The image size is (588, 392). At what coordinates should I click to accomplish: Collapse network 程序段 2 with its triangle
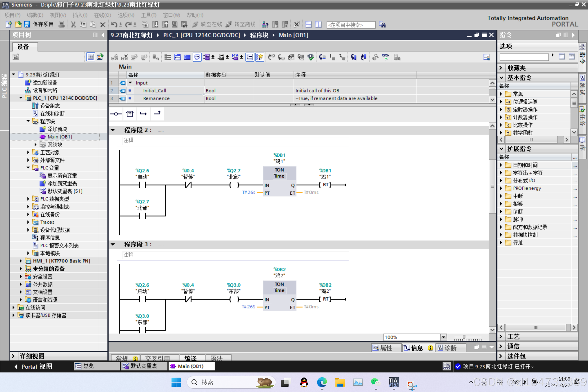(x=113, y=130)
